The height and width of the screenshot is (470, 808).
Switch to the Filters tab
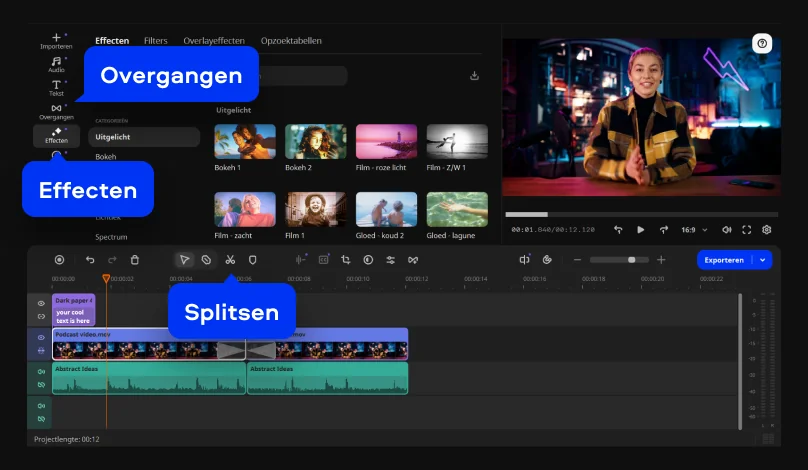tap(155, 41)
